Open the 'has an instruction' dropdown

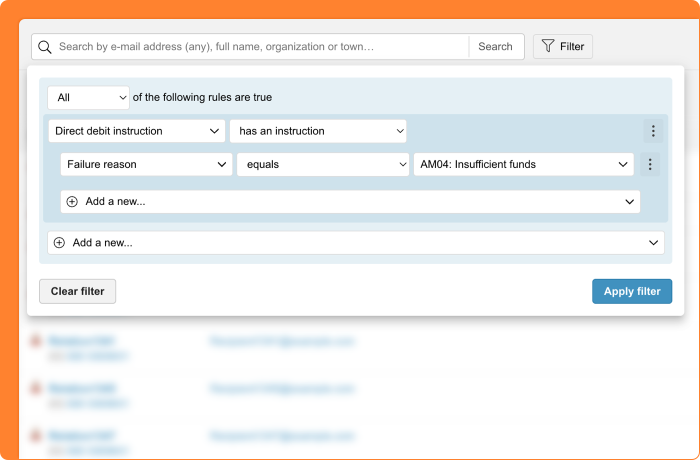point(318,131)
